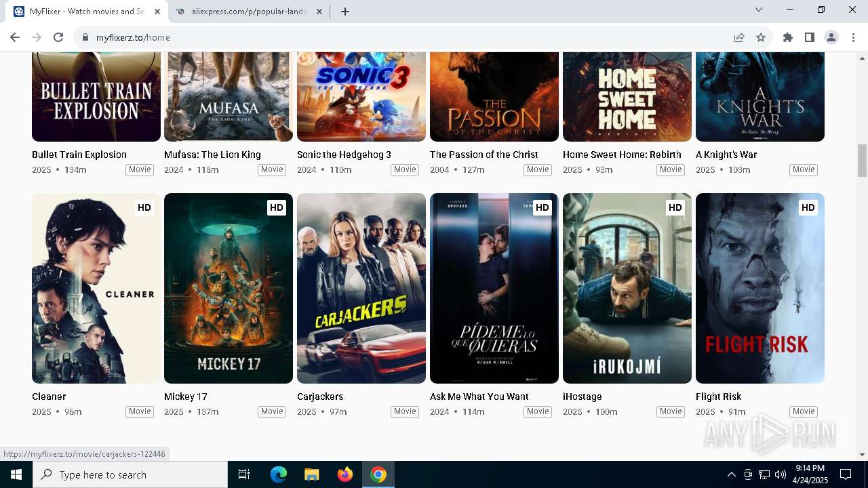Expand the tab search chevron
The width and height of the screenshot is (868, 488).
coord(759,9)
